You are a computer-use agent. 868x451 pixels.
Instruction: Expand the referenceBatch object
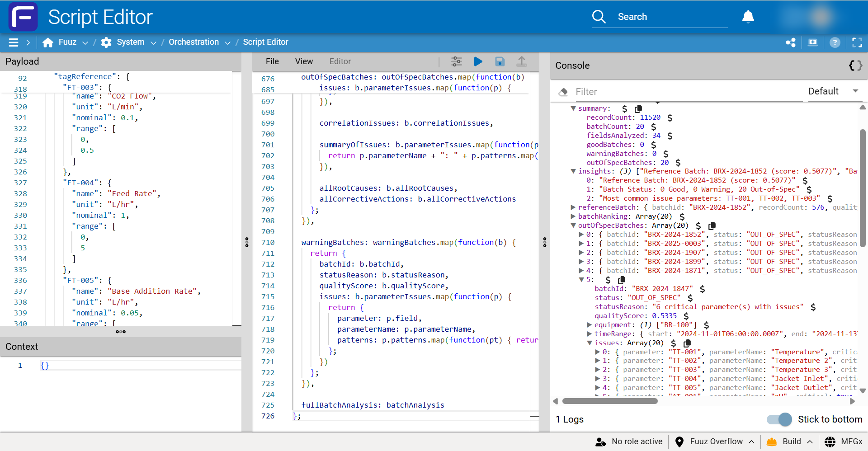coord(573,207)
